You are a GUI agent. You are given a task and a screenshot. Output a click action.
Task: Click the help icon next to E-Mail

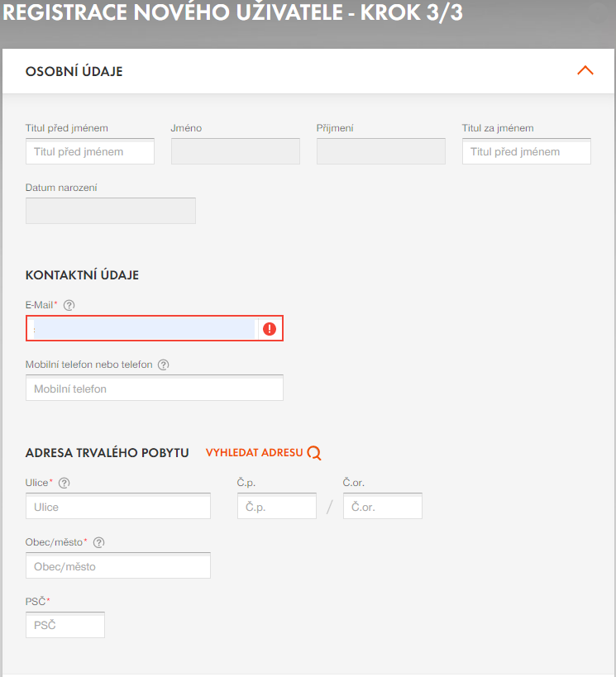click(69, 305)
